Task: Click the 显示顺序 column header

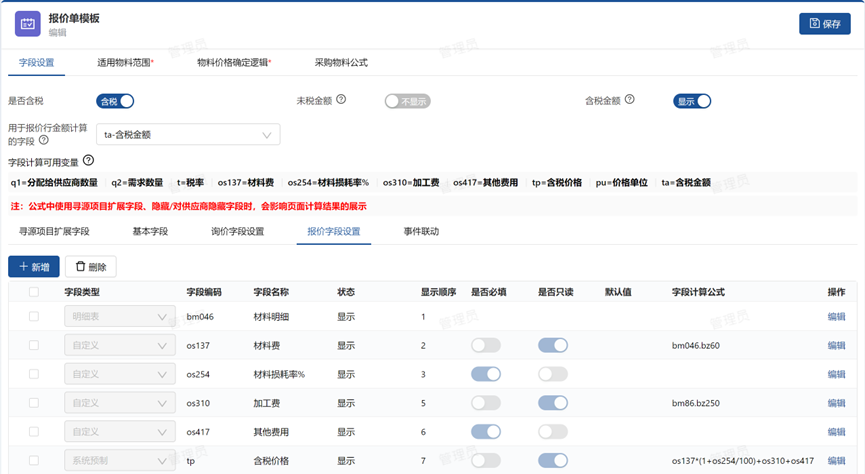Action: coord(439,292)
